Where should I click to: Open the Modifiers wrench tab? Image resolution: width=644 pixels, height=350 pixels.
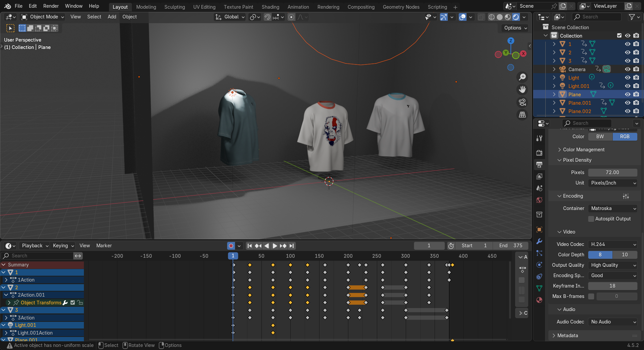539,241
